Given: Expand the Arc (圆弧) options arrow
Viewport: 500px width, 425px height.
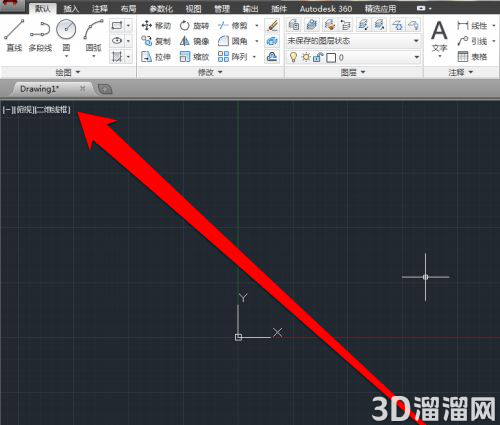Looking at the screenshot, I should (94, 56).
